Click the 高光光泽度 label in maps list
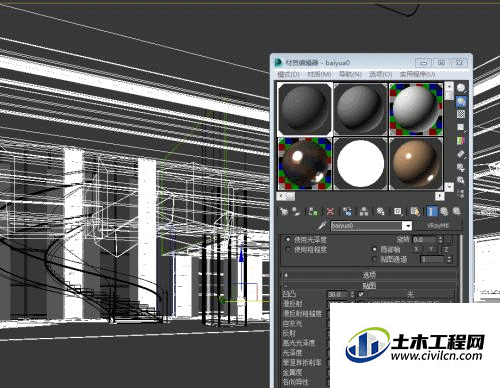Image resolution: width=500 pixels, height=388 pixels. [299, 343]
